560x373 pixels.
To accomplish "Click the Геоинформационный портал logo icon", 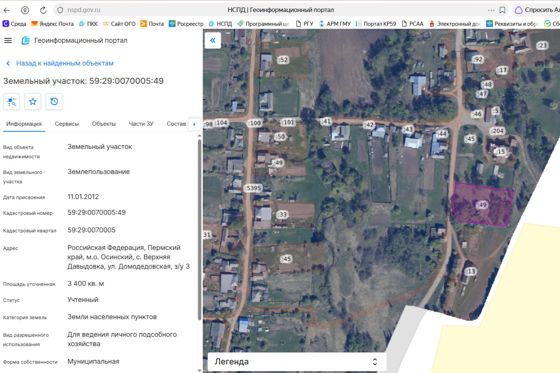I will click(25, 40).
